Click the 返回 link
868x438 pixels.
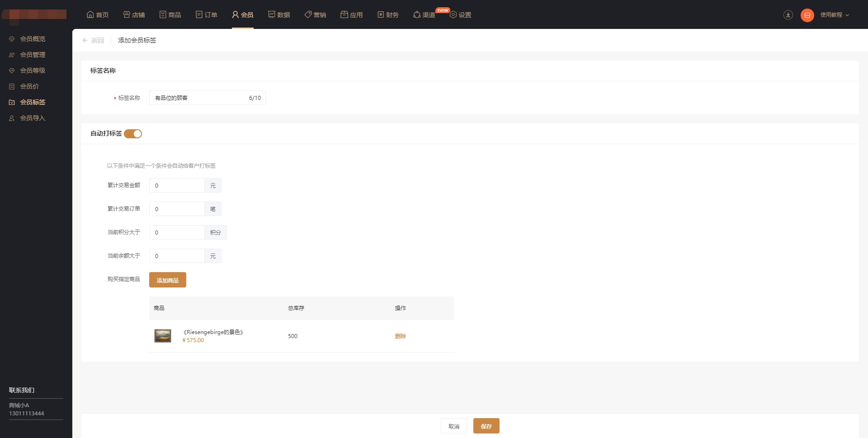click(98, 40)
